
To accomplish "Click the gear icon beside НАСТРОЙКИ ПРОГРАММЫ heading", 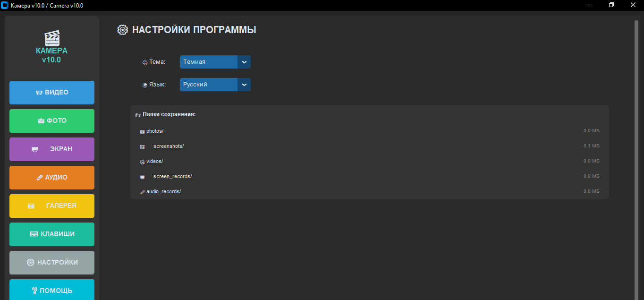I will coord(122,30).
